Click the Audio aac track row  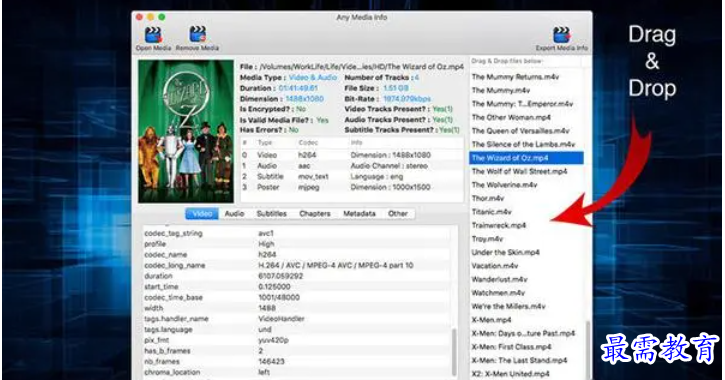(352, 165)
